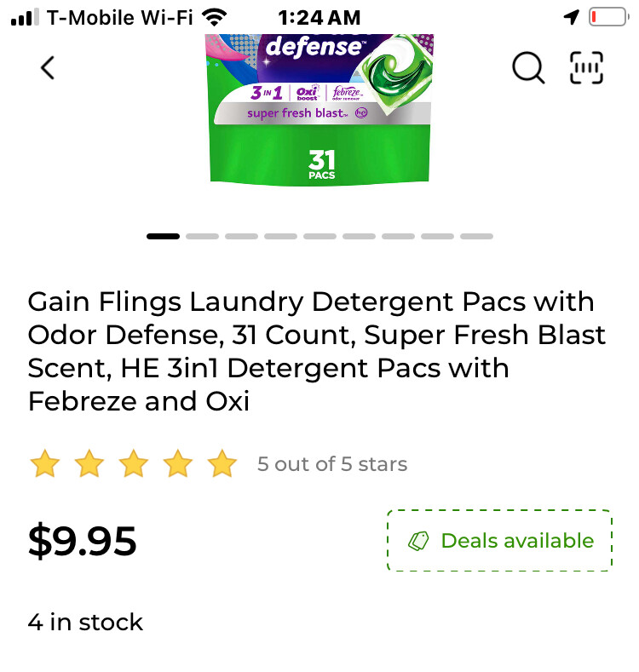The image size is (639, 672).
Task: Open the barcode scanner icon
Action: pos(586,67)
